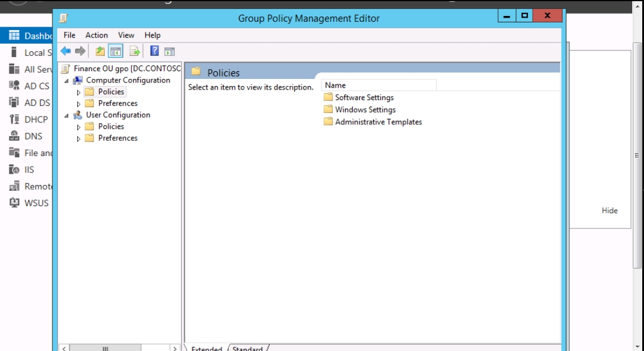Image resolution: width=644 pixels, height=351 pixels.
Task: Select Policies under Computer Configuration
Action: pyautogui.click(x=111, y=92)
